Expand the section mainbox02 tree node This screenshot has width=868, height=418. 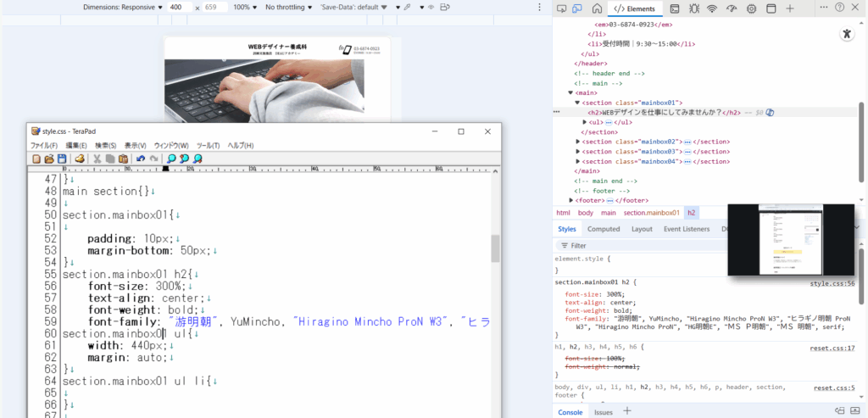click(578, 142)
